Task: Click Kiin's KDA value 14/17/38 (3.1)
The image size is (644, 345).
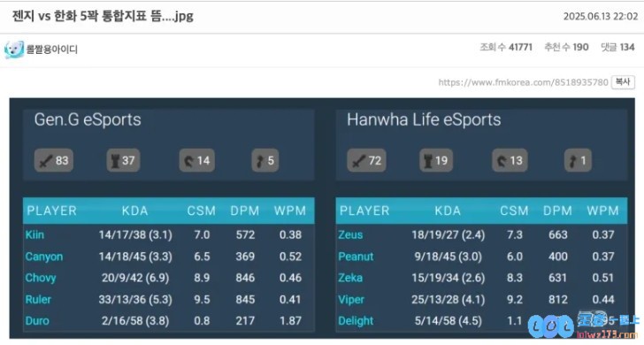Action: 135,235
